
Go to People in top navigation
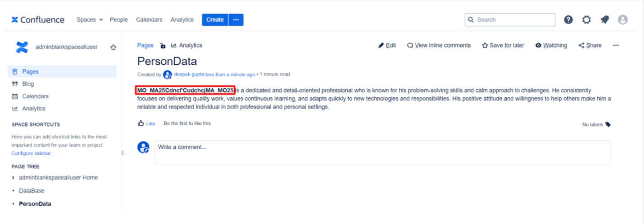coord(119,20)
